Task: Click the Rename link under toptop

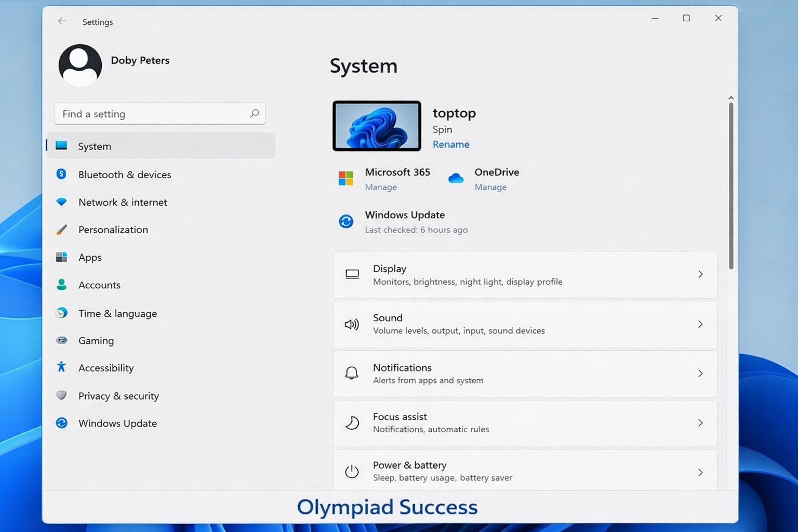Action: 451,144
